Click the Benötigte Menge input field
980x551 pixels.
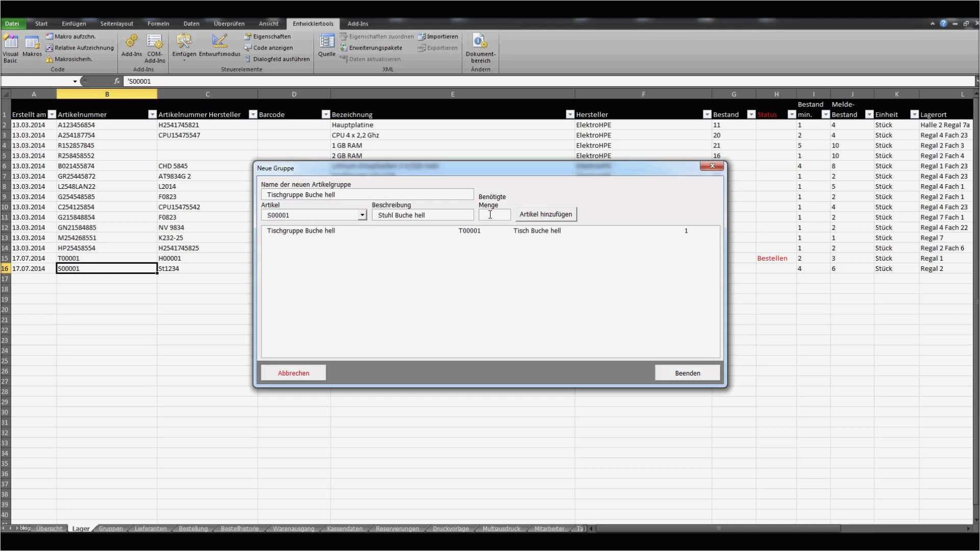(494, 215)
